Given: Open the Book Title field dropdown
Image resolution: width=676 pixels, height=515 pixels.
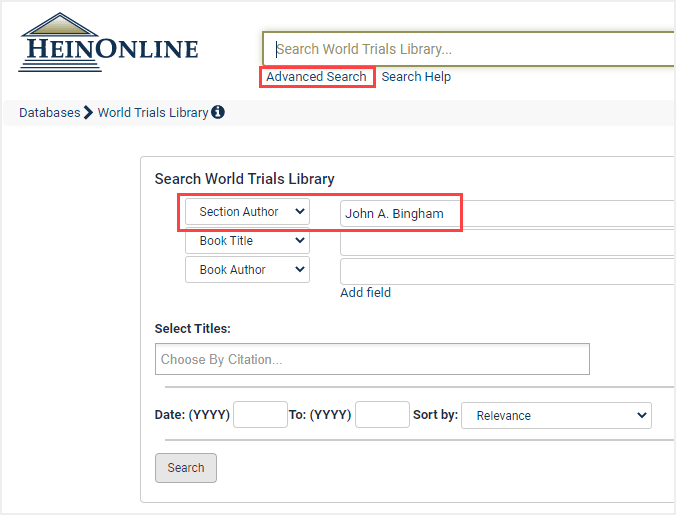Looking at the screenshot, I should click(x=247, y=240).
